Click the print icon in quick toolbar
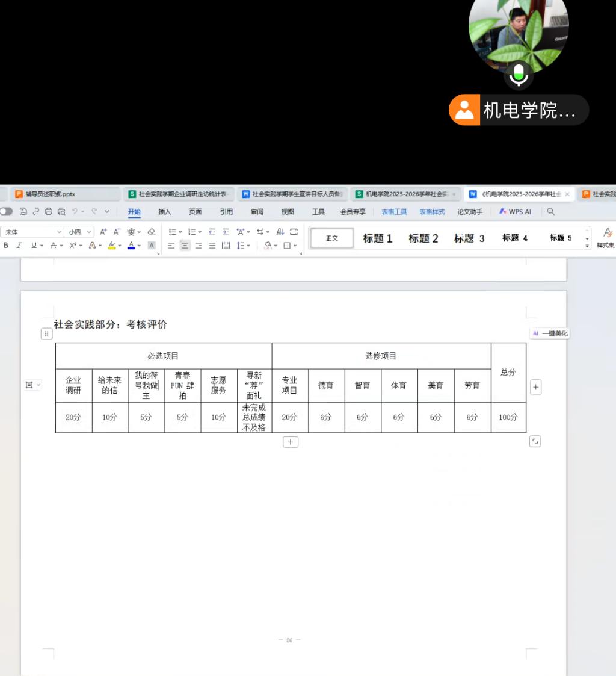Image resolution: width=616 pixels, height=676 pixels. click(49, 212)
